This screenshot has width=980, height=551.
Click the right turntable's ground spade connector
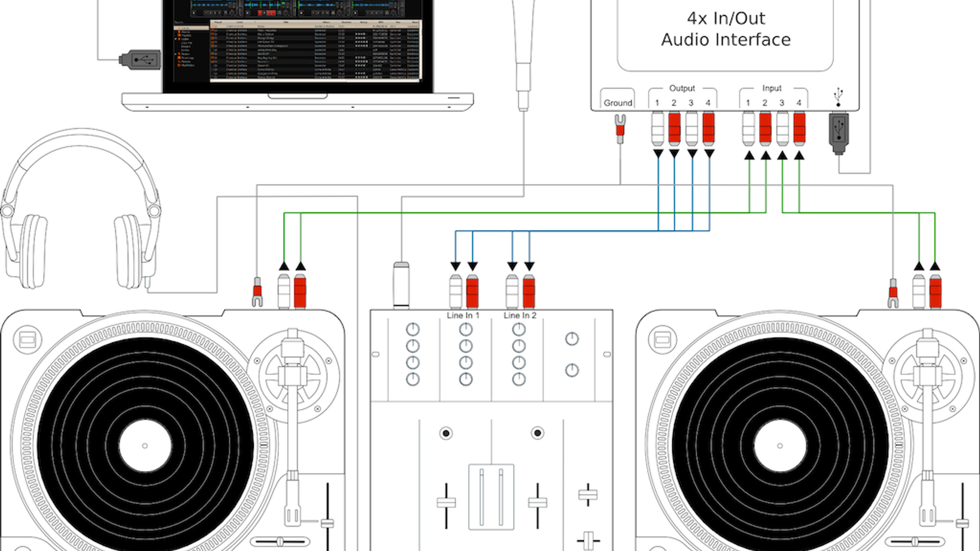click(x=893, y=293)
